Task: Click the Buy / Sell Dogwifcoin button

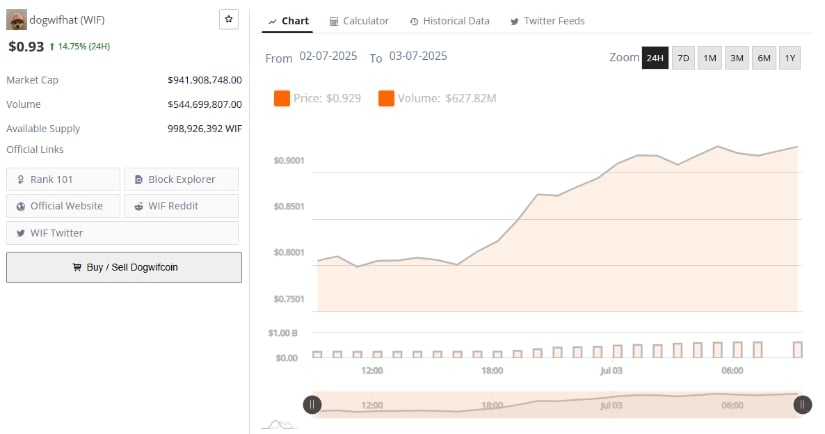Action: [x=124, y=267]
